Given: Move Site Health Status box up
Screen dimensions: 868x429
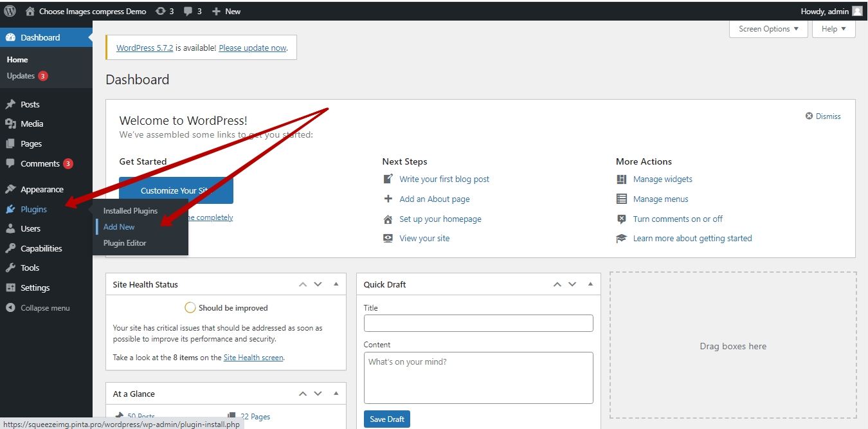Looking at the screenshot, I should 302,284.
